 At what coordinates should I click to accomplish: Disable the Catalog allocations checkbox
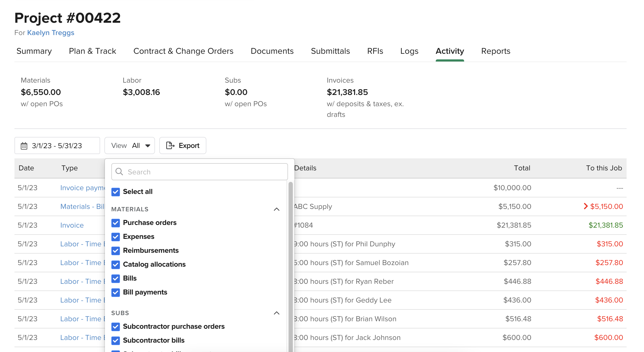click(116, 265)
